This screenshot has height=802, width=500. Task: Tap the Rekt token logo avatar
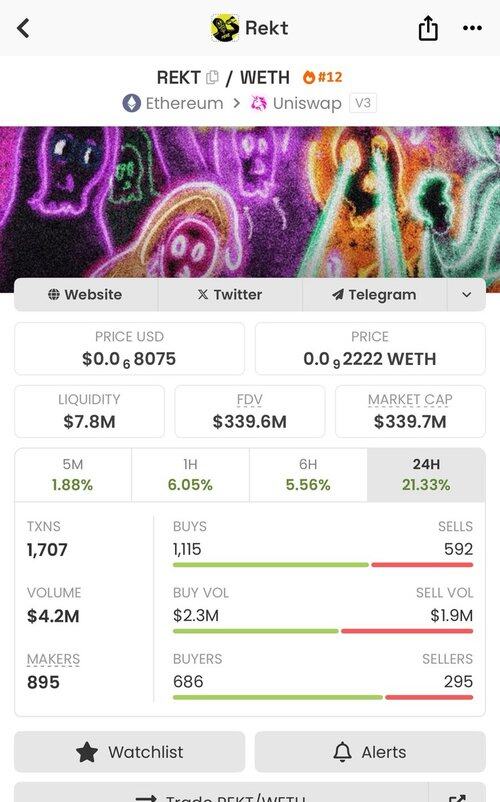coord(225,28)
